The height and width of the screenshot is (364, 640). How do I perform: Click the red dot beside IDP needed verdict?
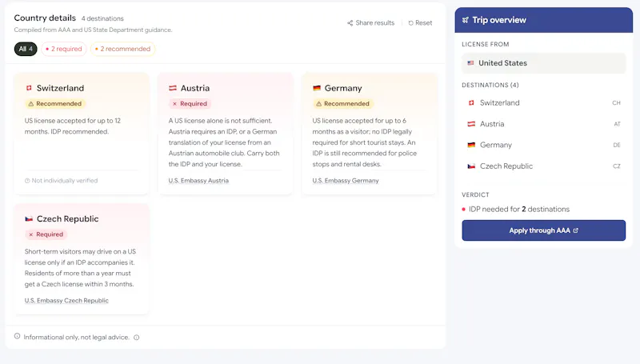[x=463, y=210]
